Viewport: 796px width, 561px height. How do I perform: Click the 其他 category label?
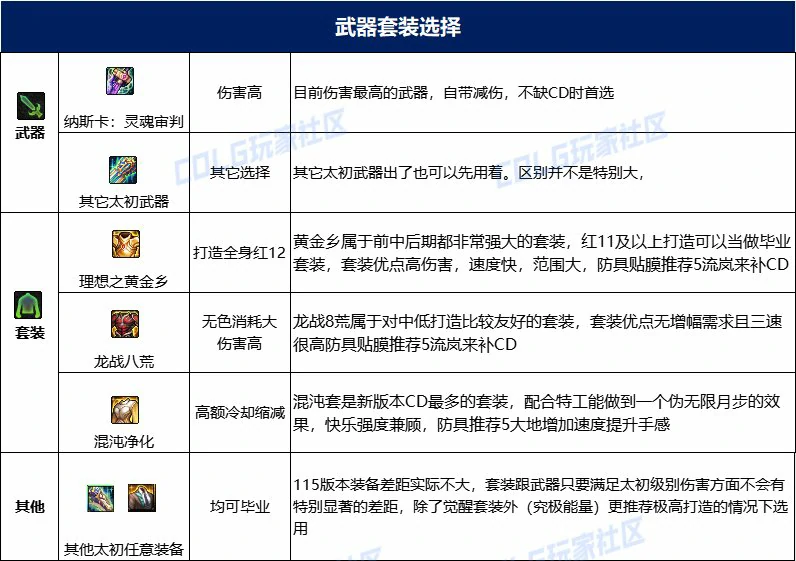(30, 506)
